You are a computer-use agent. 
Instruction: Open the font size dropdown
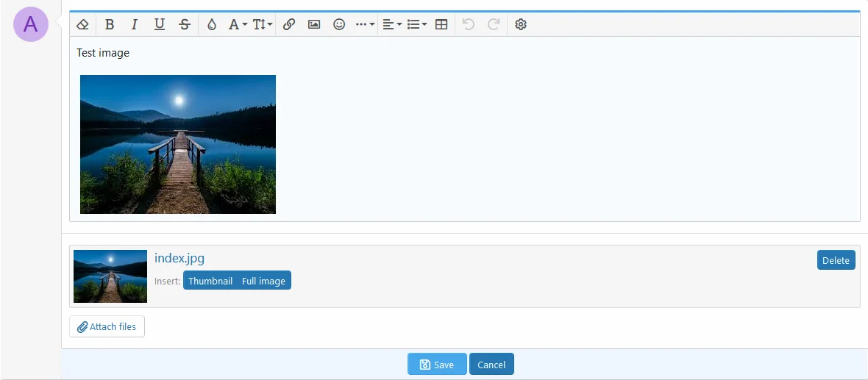(x=263, y=24)
